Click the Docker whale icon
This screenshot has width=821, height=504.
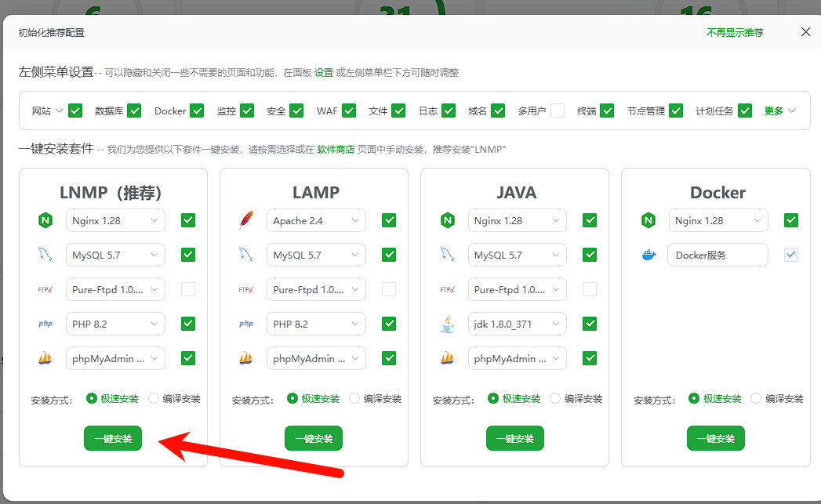pos(648,255)
